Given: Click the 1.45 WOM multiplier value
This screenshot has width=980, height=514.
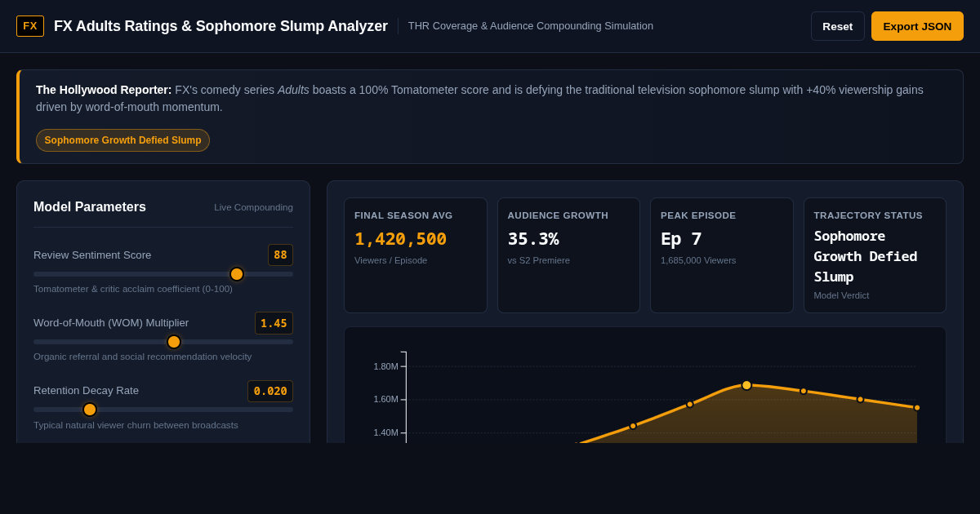Looking at the screenshot, I should click(x=274, y=323).
